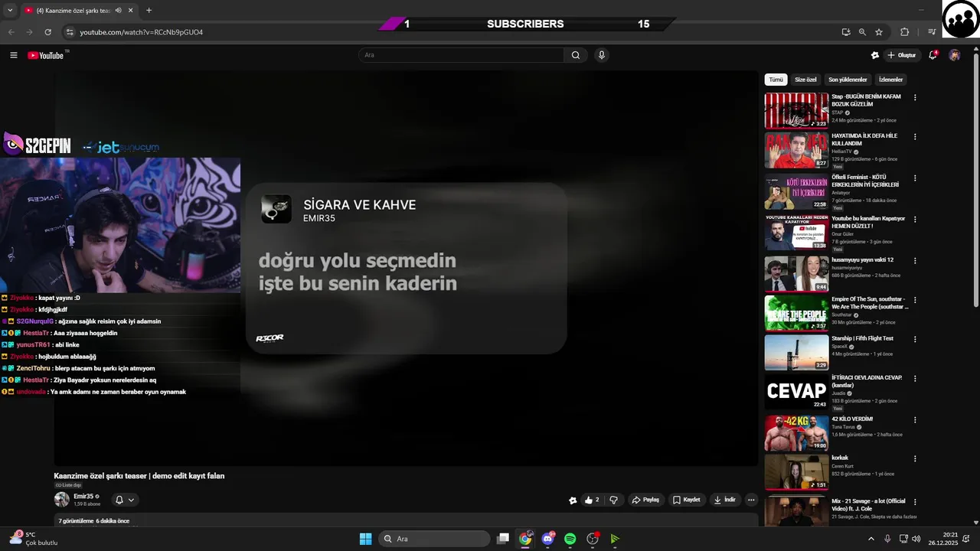Viewport: 980px width, 551px height.
Task: Open YouTube notifications bell
Action: pos(933,55)
